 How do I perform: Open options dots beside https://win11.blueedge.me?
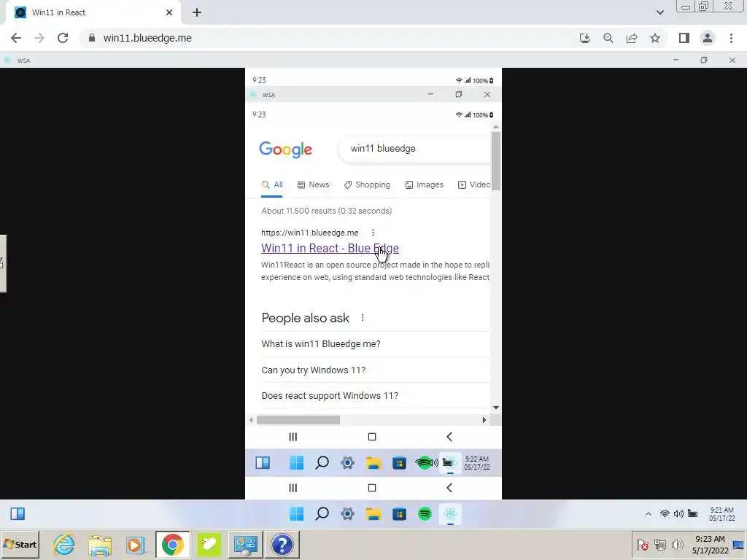[x=373, y=233]
